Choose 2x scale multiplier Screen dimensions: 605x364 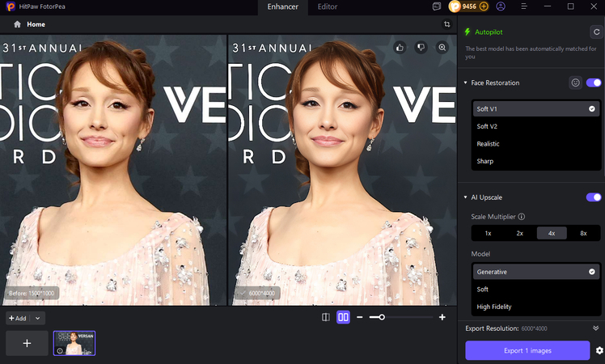[520, 233]
